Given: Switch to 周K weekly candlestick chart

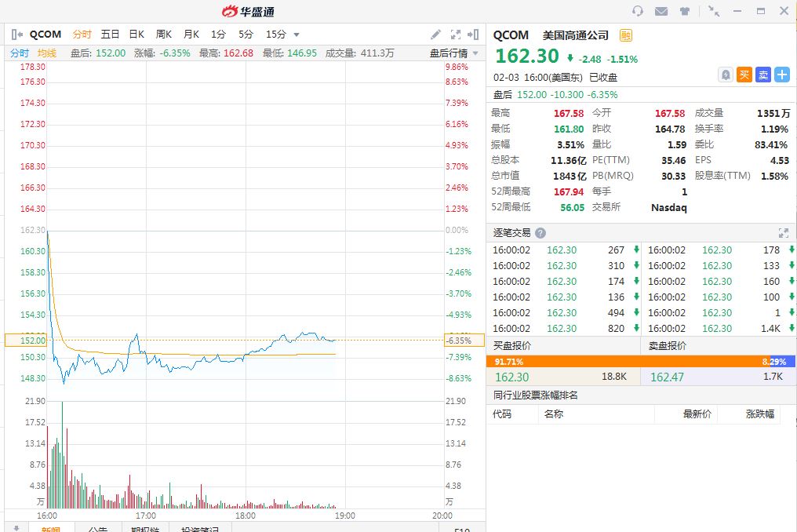Looking at the screenshot, I should point(164,34).
